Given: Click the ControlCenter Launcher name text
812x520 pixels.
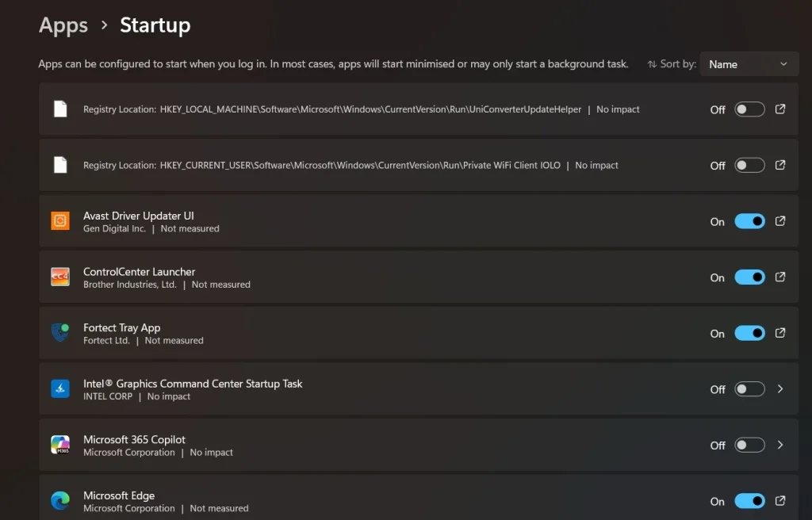Looking at the screenshot, I should click(x=139, y=271).
